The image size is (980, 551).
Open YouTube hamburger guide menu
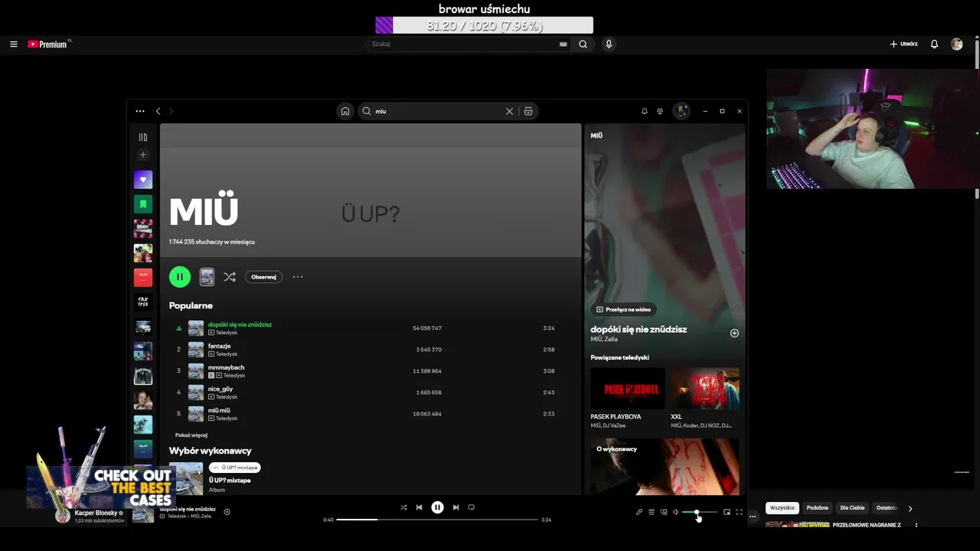[13, 44]
